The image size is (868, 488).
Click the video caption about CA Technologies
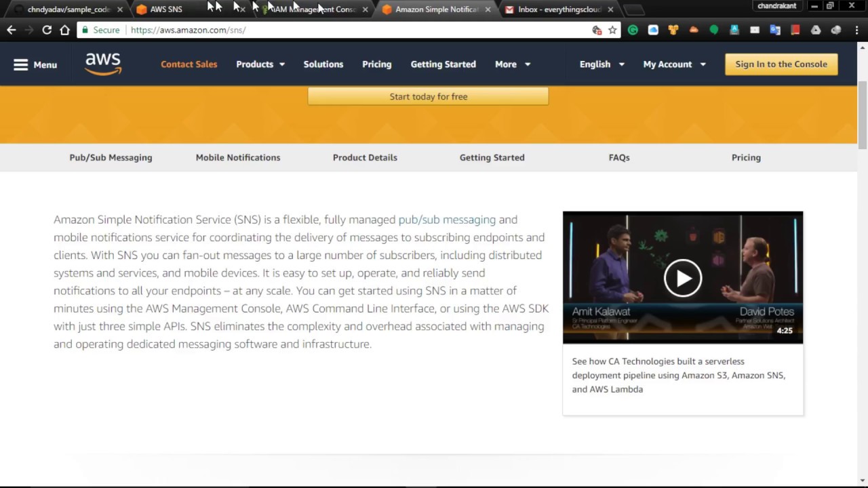pos(679,375)
